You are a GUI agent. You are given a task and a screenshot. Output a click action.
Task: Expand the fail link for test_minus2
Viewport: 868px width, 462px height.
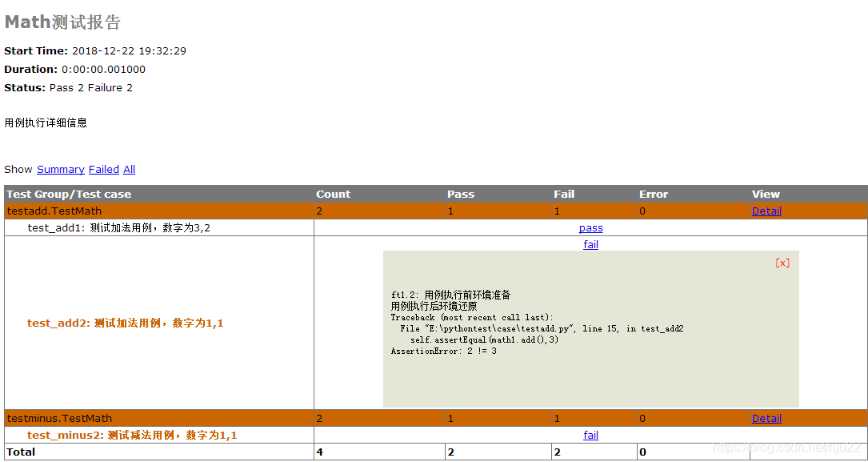click(590, 436)
